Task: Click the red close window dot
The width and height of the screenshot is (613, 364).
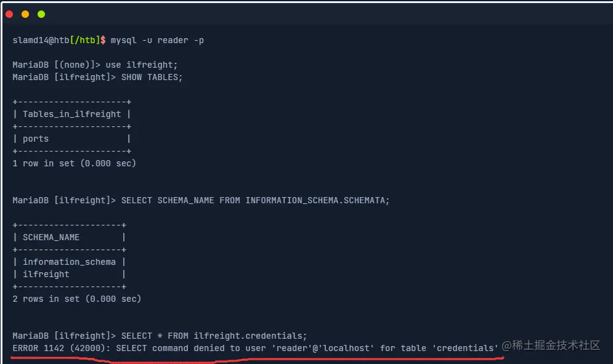Action: click(9, 14)
